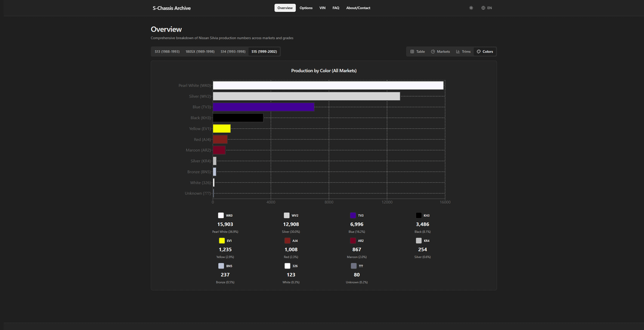Open the Options page in navigation

tap(306, 8)
